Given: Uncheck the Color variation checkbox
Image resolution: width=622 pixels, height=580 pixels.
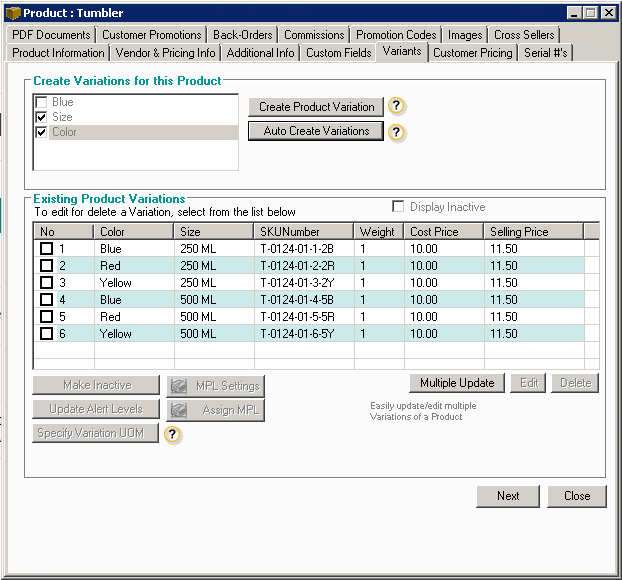Looking at the screenshot, I should [41, 132].
